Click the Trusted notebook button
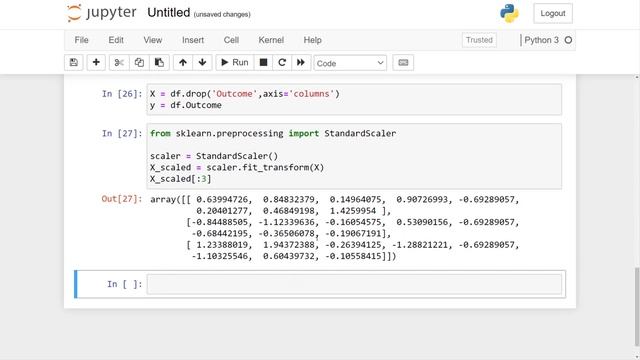Screen dimensions: 640x360 479,40
